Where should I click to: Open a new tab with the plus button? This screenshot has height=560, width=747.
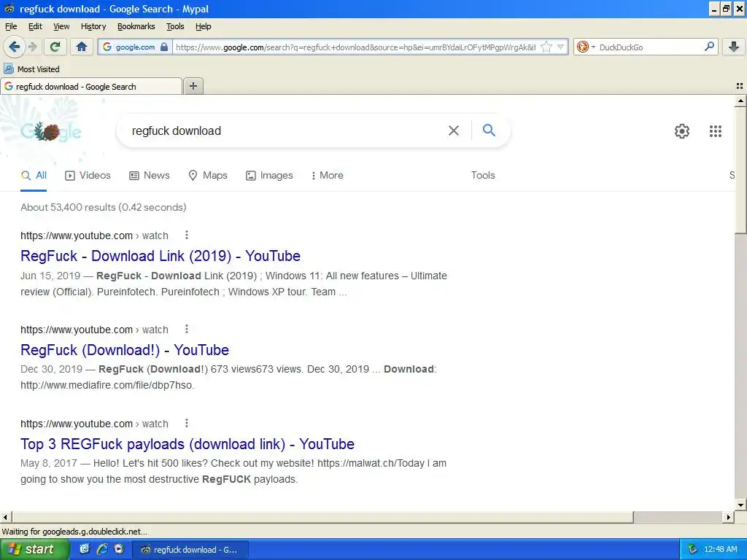click(193, 86)
